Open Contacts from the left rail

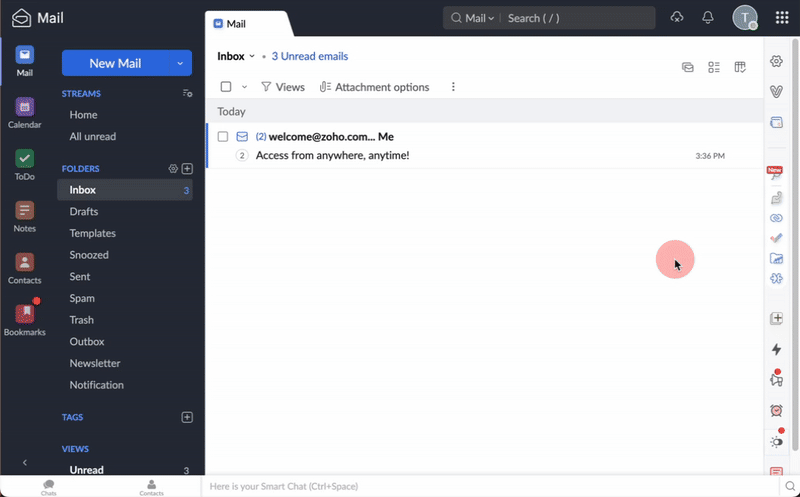coord(24,264)
